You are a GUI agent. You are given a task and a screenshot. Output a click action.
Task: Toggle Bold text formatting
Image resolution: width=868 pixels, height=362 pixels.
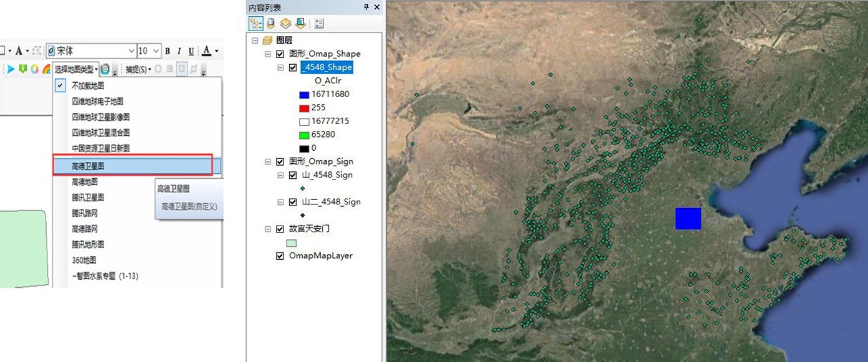[x=168, y=51]
